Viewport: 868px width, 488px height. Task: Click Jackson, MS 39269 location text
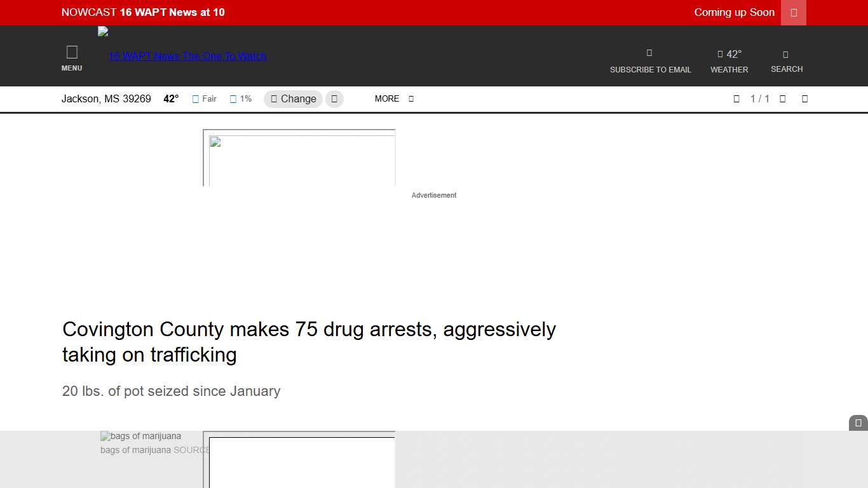[x=106, y=99]
